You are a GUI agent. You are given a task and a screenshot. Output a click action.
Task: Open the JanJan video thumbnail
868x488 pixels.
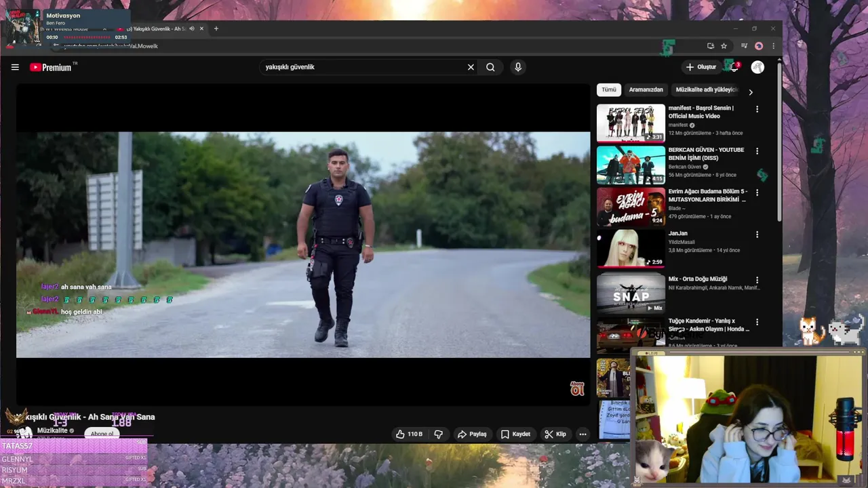pyautogui.click(x=631, y=248)
